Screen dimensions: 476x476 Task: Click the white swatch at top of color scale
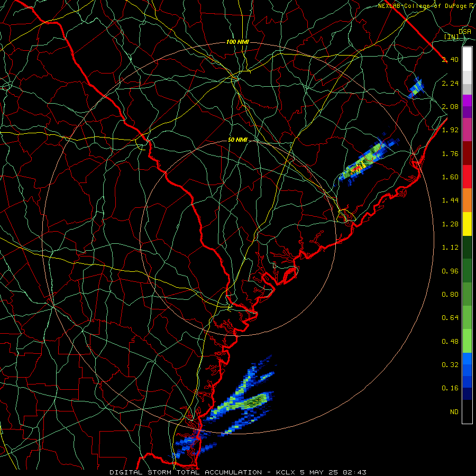click(x=467, y=59)
